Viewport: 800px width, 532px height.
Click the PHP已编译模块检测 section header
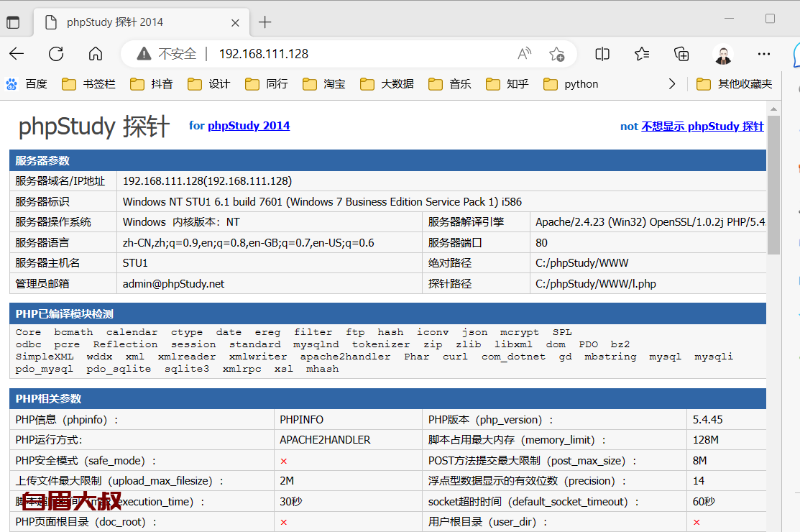click(x=387, y=313)
